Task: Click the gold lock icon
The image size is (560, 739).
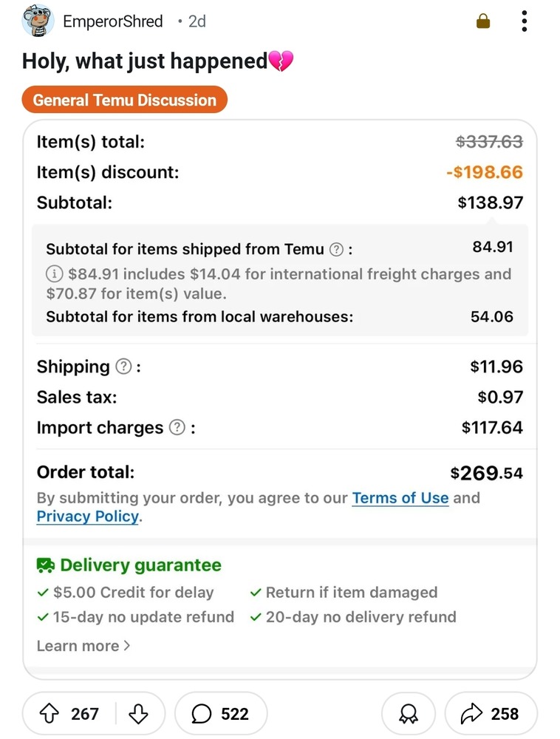Action: pos(483,21)
